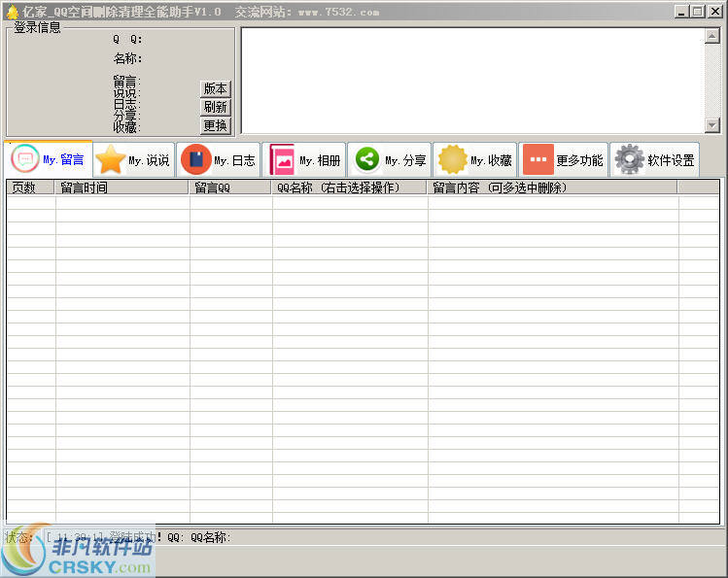This screenshot has width=728, height=578.
Task: Click the log scrollbar up arrow
Action: click(711, 36)
